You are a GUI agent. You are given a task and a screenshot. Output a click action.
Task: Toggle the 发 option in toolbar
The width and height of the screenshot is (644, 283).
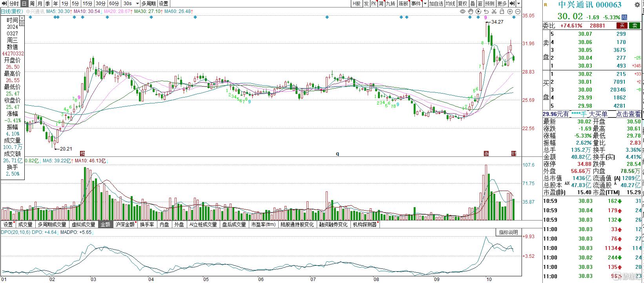tap(366, 4)
